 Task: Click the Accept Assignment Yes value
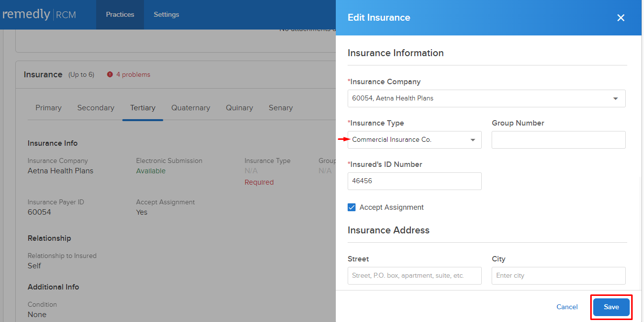(x=142, y=212)
